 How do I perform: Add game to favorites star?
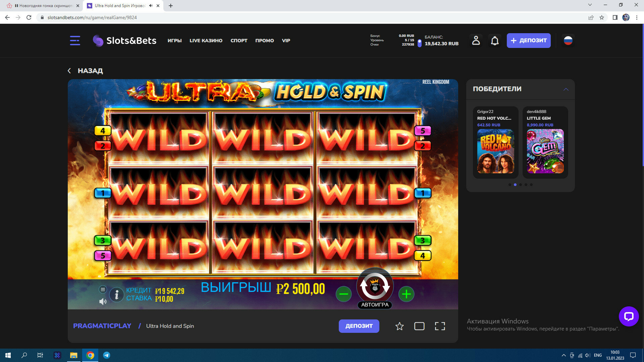pyautogui.click(x=399, y=326)
